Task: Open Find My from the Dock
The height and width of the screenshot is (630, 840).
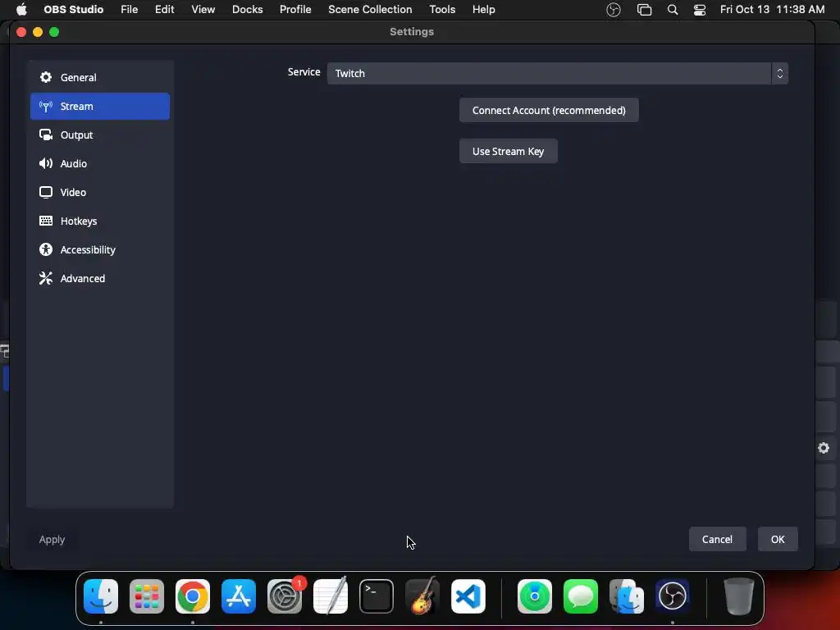Action: pyautogui.click(x=535, y=596)
